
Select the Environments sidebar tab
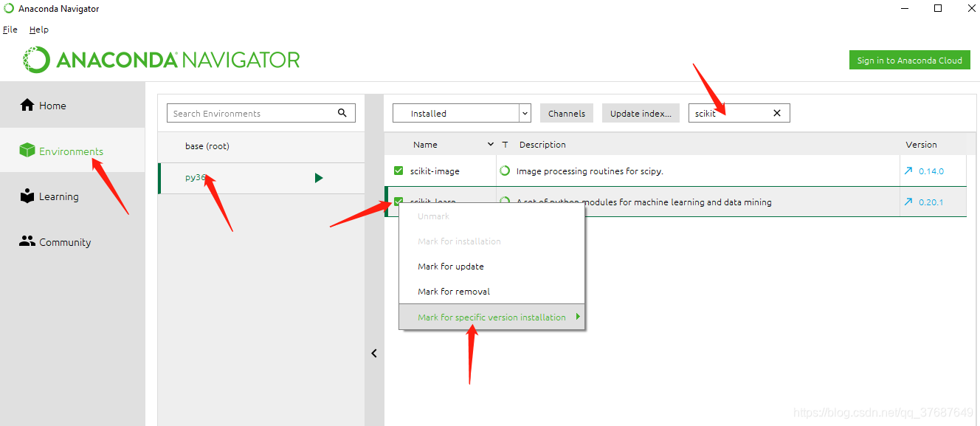coord(72,151)
